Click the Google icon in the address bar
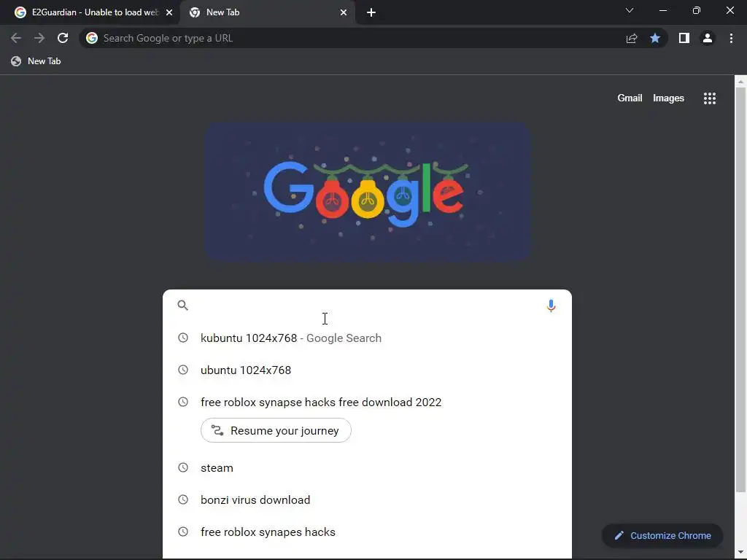The height and width of the screenshot is (560, 747). 92,38
